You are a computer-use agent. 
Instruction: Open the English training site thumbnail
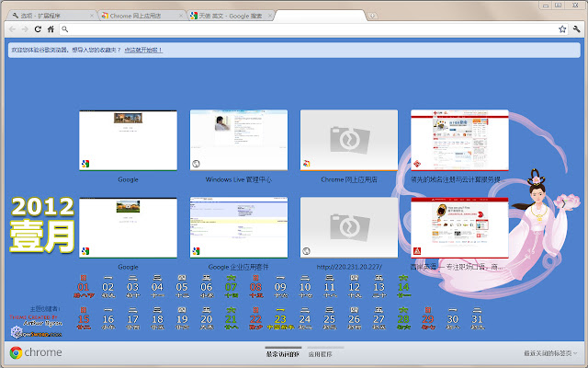459,228
